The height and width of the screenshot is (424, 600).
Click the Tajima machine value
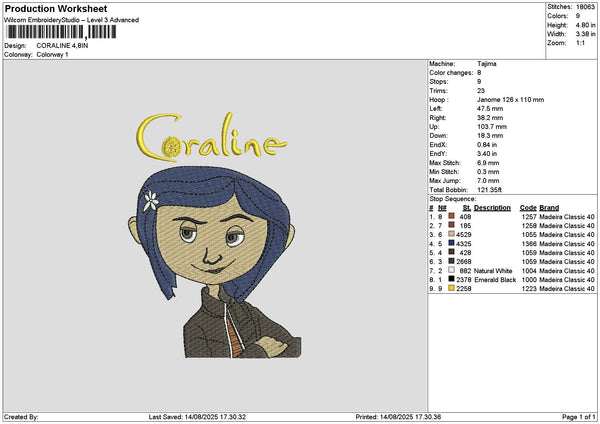tap(487, 64)
